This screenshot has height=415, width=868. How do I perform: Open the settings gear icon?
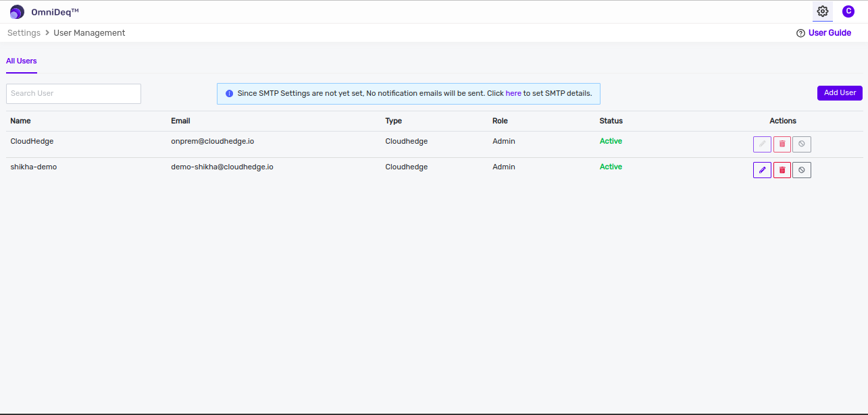(823, 11)
